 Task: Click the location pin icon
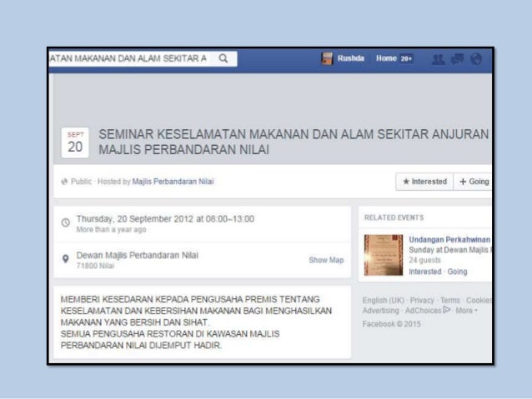(66, 259)
